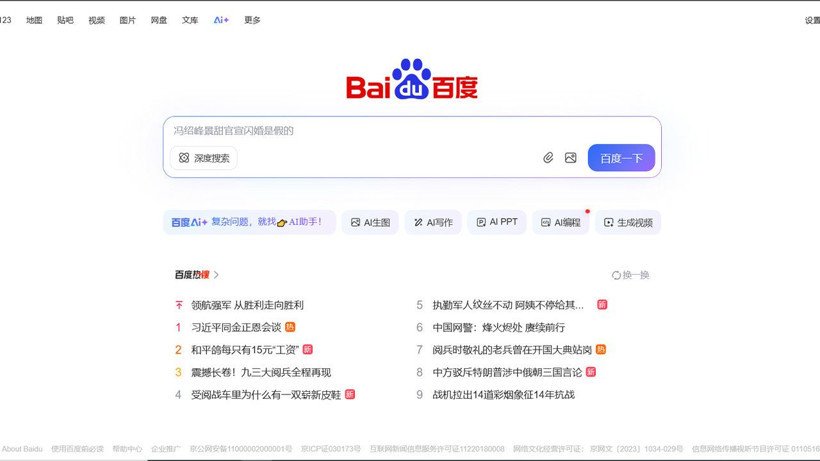Image resolution: width=820 pixels, height=461 pixels.
Task: Open hot topic 习近平同金正恩会谈
Action: coord(236,327)
